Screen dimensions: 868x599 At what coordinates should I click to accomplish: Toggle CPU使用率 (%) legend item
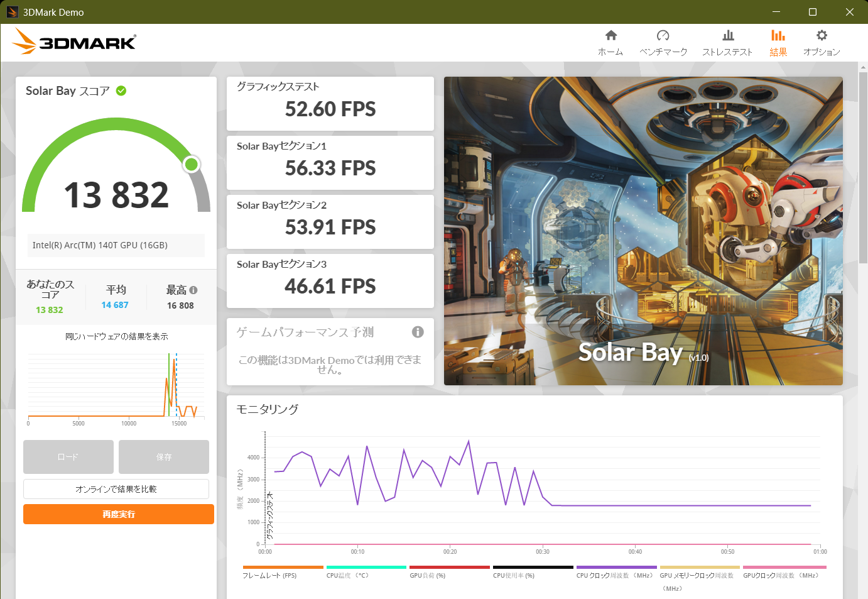[x=533, y=571]
